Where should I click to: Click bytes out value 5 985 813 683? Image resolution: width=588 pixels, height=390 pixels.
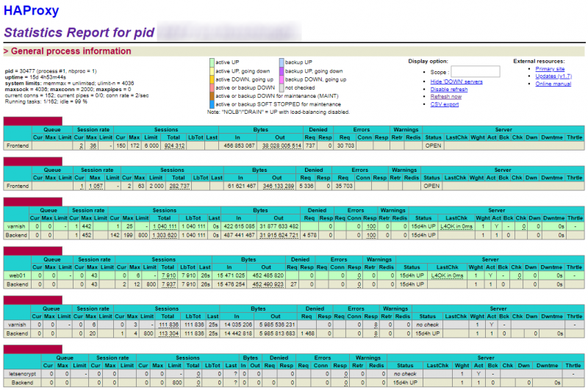click(x=277, y=333)
